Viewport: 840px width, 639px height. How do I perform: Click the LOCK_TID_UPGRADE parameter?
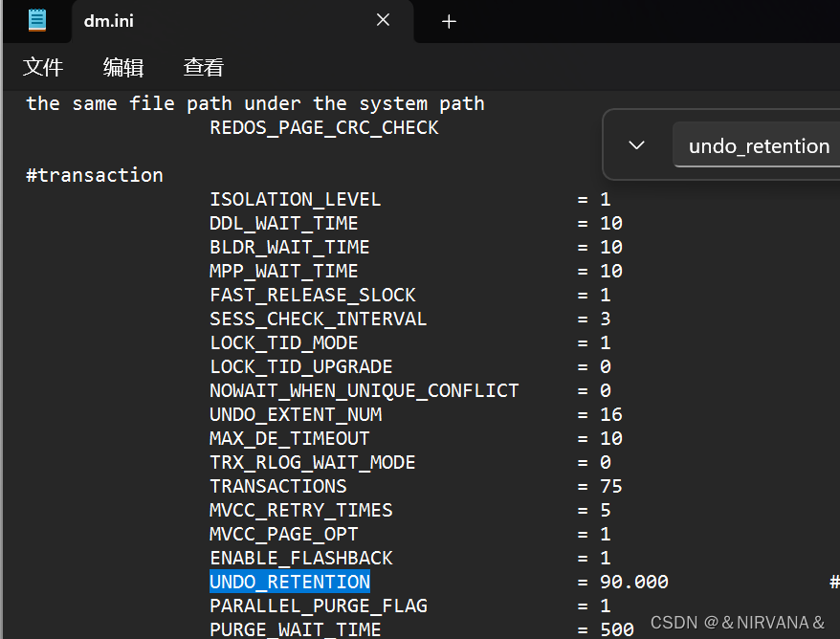[301, 367]
